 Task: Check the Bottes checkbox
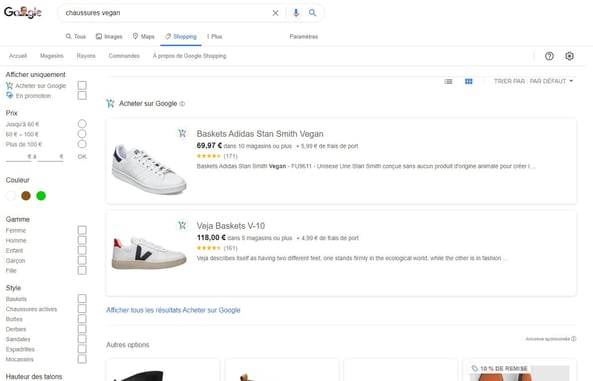[82, 319]
